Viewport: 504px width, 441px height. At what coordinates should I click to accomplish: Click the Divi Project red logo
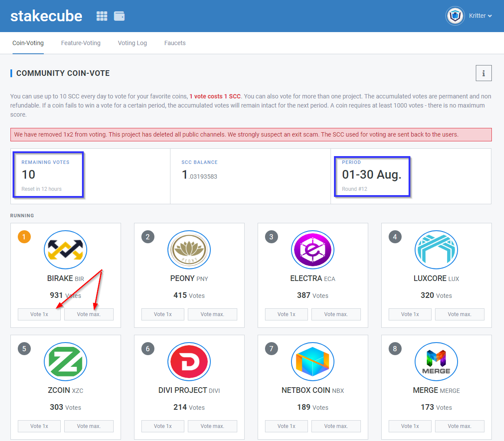coord(189,362)
